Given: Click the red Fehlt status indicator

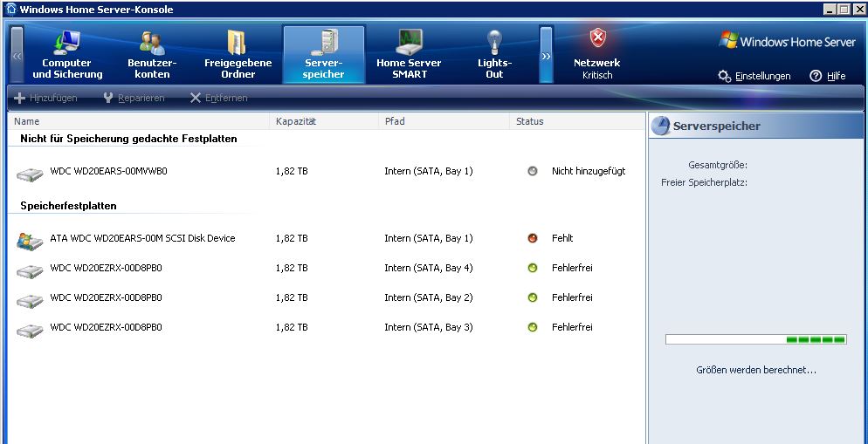Looking at the screenshot, I should tap(533, 238).
